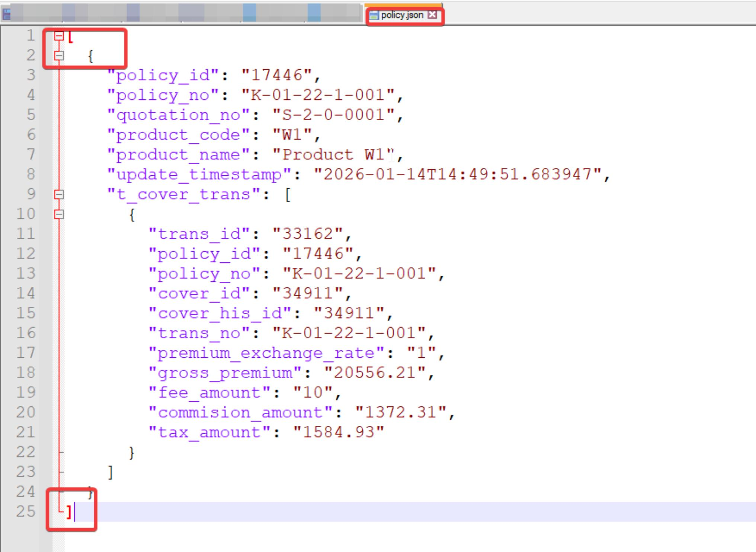
Task: Click line number 18 in margin
Action: tap(26, 373)
